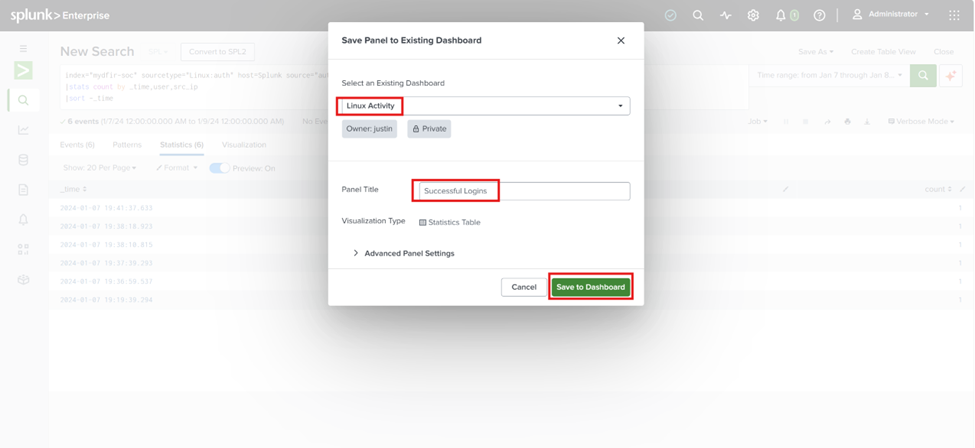Open the Show: 20 Per Page dropdown

tap(99, 168)
